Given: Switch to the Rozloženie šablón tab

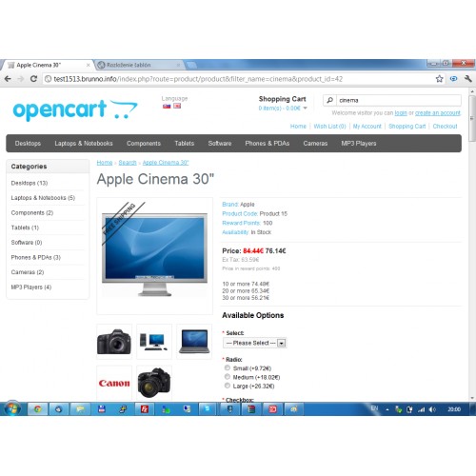Looking at the screenshot, I should pos(140,65).
